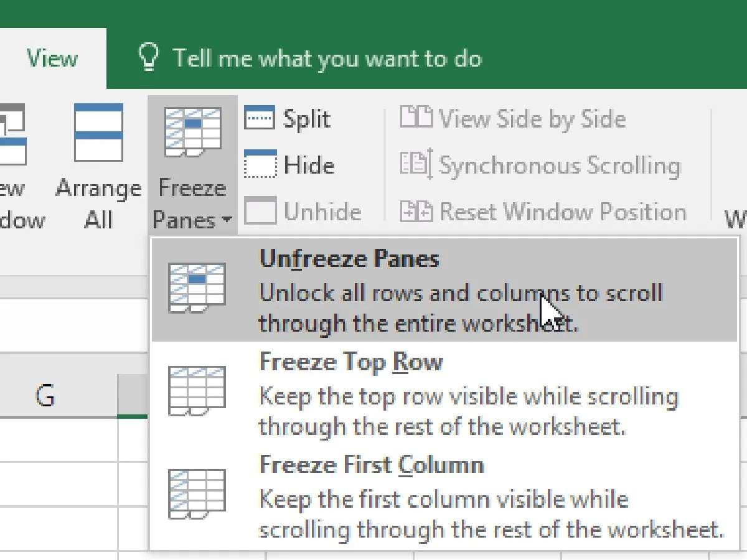Open the View ribbon tab
Screen dimensions: 747x560
point(52,58)
